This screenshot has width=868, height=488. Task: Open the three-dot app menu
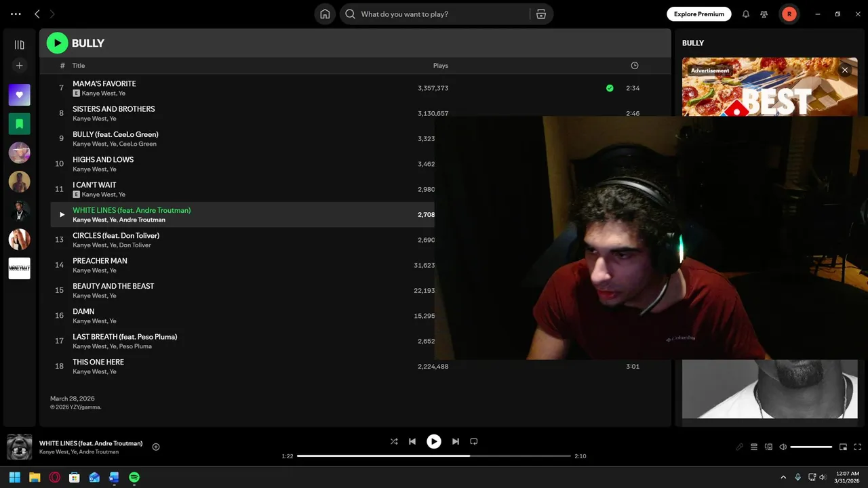(x=16, y=14)
